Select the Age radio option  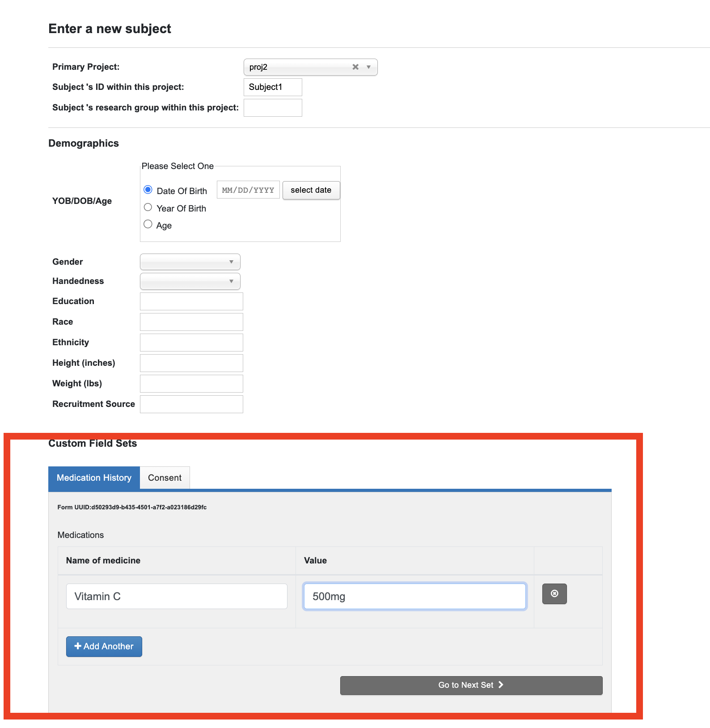click(148, 224)
